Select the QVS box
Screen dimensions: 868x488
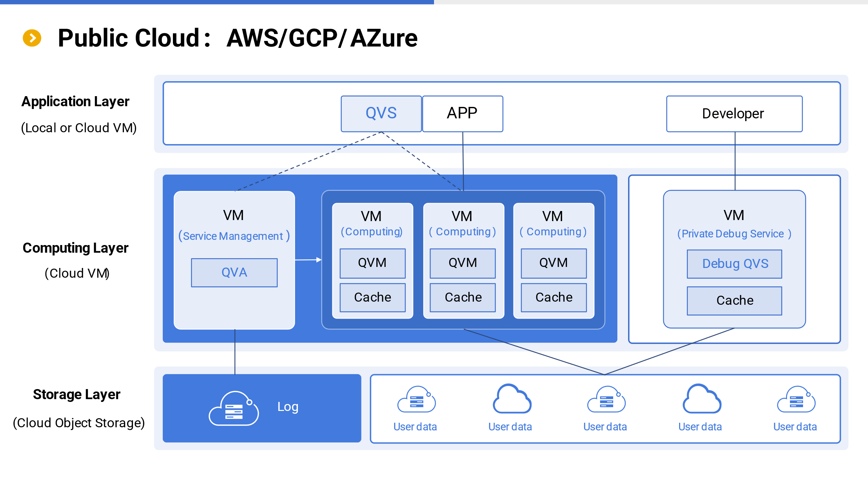pyautogui.click(x=381, y=113)
